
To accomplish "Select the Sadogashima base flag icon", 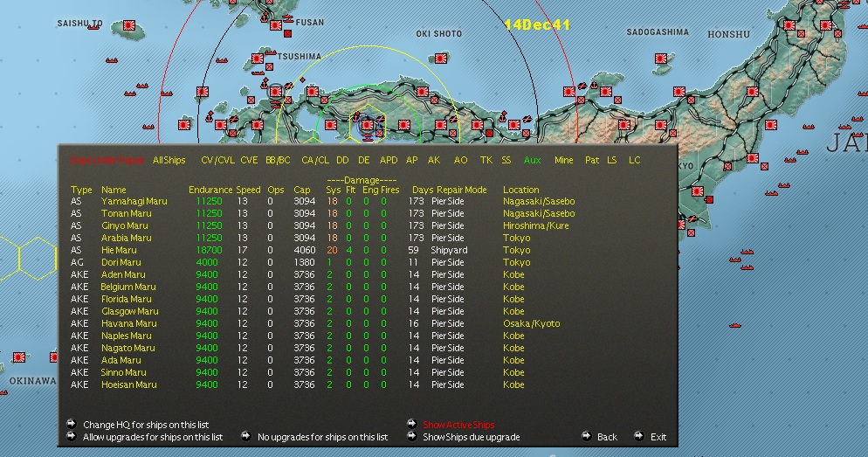I will click(660, 59).
